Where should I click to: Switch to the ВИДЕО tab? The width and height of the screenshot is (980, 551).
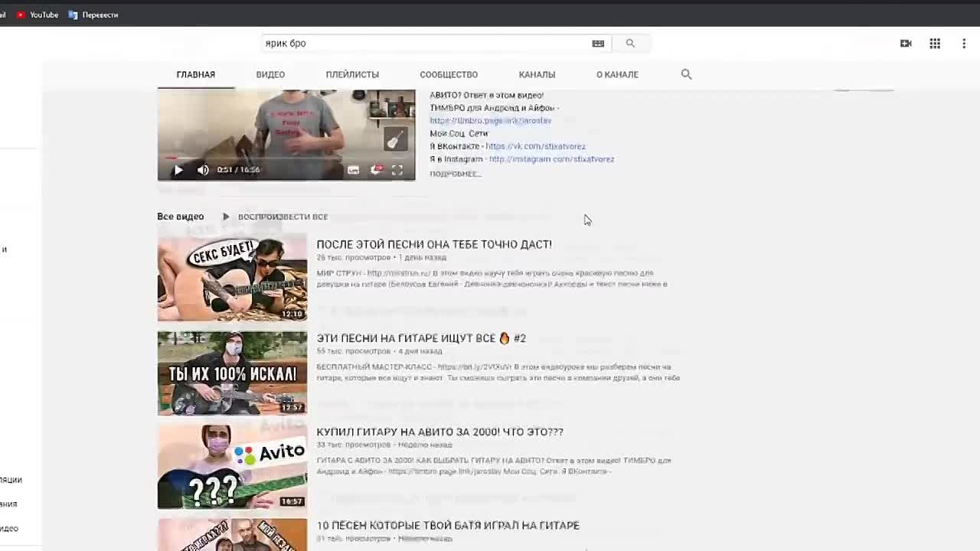tap(270, 74)
